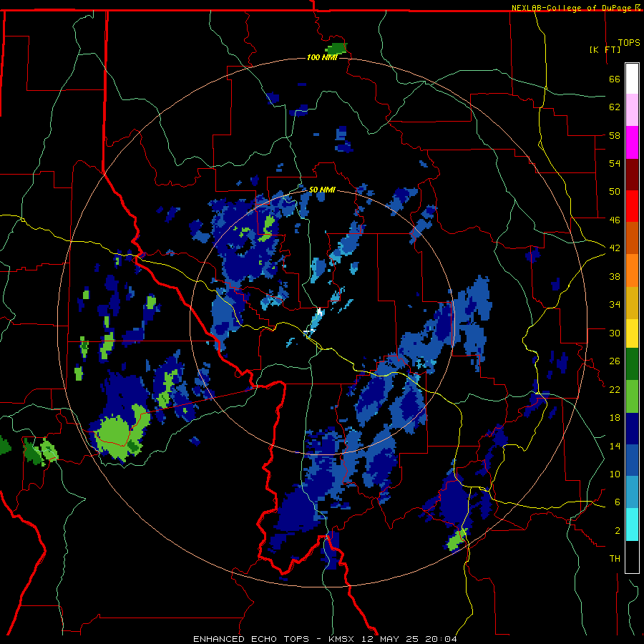This screenshot has width=644, height=644.
Task: Click the 2 legend value
Action: pyautogui.click(x=618, y=530)
